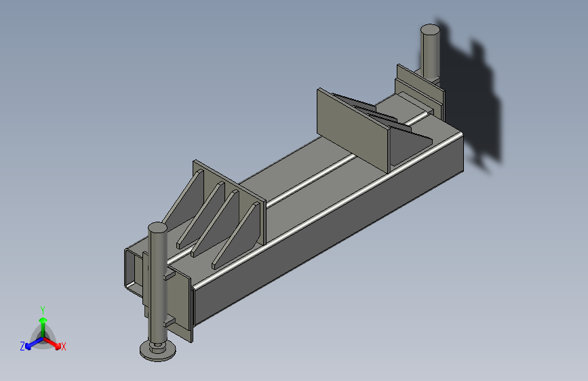
Task: Select the front vertical cylinder post
Action: (x=157, y=281)
